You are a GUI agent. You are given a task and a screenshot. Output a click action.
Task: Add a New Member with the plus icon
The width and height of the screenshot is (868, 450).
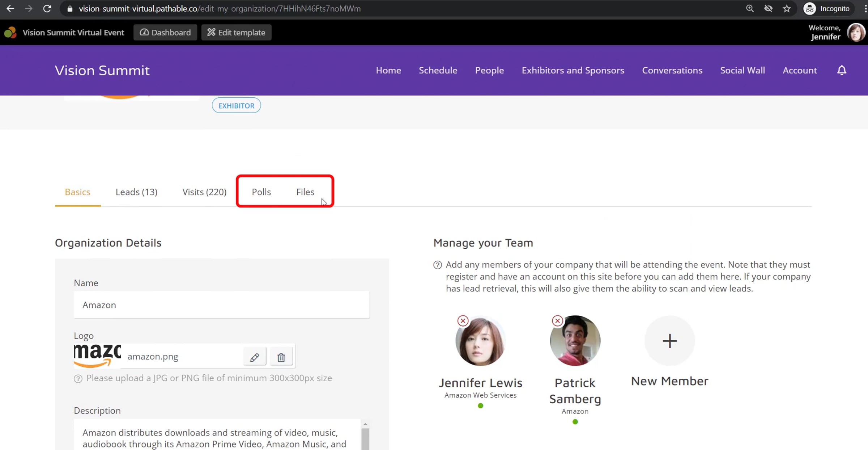670,341
